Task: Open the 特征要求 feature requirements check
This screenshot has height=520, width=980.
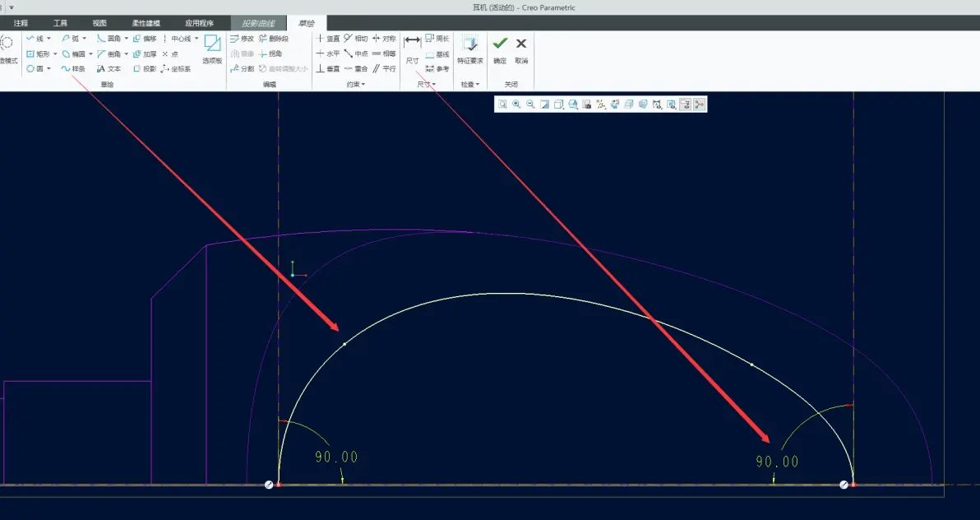Action: (x=470, y=49)
